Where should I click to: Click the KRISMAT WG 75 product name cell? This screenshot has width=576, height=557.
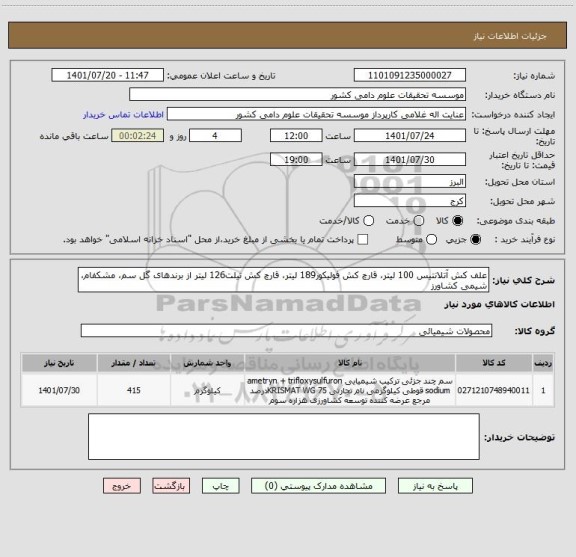(350, 390)
